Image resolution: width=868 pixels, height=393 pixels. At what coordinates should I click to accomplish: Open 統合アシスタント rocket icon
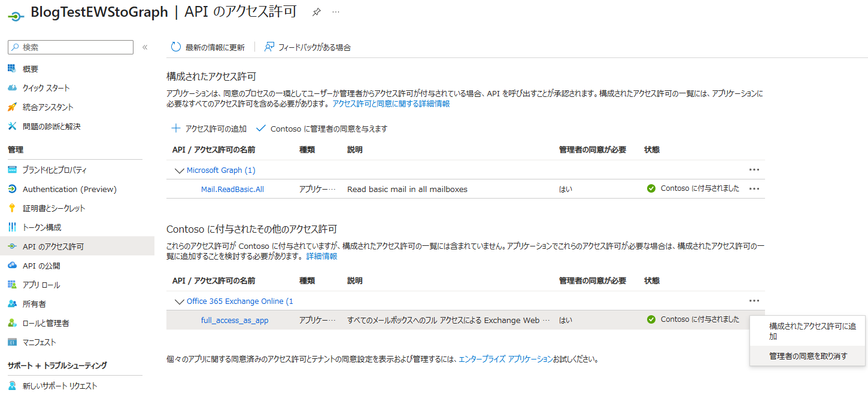[12, 107]
